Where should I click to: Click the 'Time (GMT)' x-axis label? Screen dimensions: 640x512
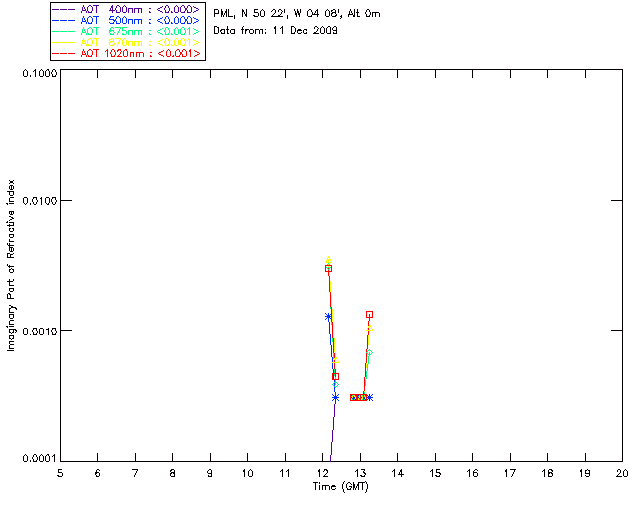pyautogui.click(x=341, y=487)
